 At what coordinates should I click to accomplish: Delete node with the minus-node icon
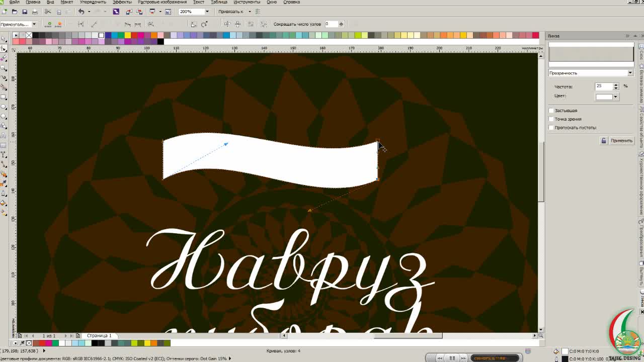point(59,24)
